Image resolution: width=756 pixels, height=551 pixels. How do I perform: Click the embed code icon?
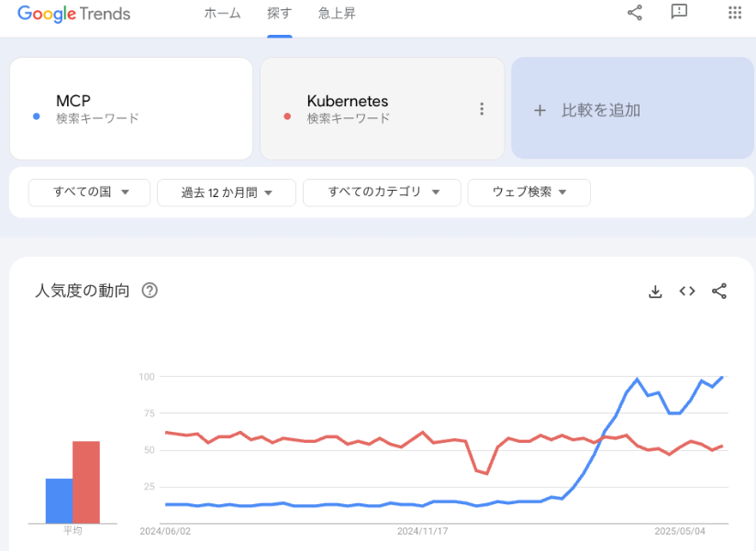[687, 292]
